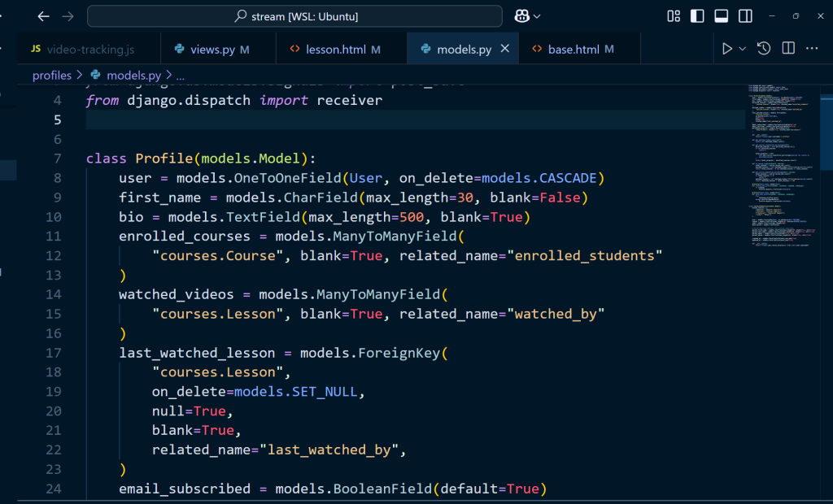The width and height of the screenshot is (833, 504).
Task: Open the More Actions ellipsis menu
Action: 812,49
